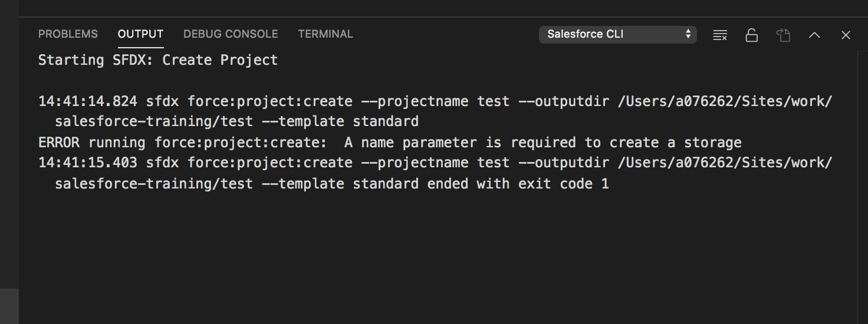Open the DEBUG CONSOLE tab
The image size is (868, 324).
click(x=231, y=34)
